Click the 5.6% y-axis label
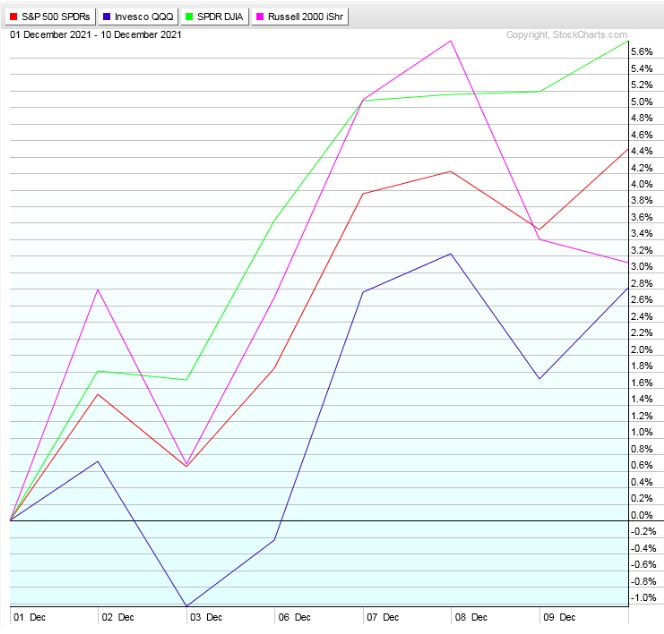 642,52
